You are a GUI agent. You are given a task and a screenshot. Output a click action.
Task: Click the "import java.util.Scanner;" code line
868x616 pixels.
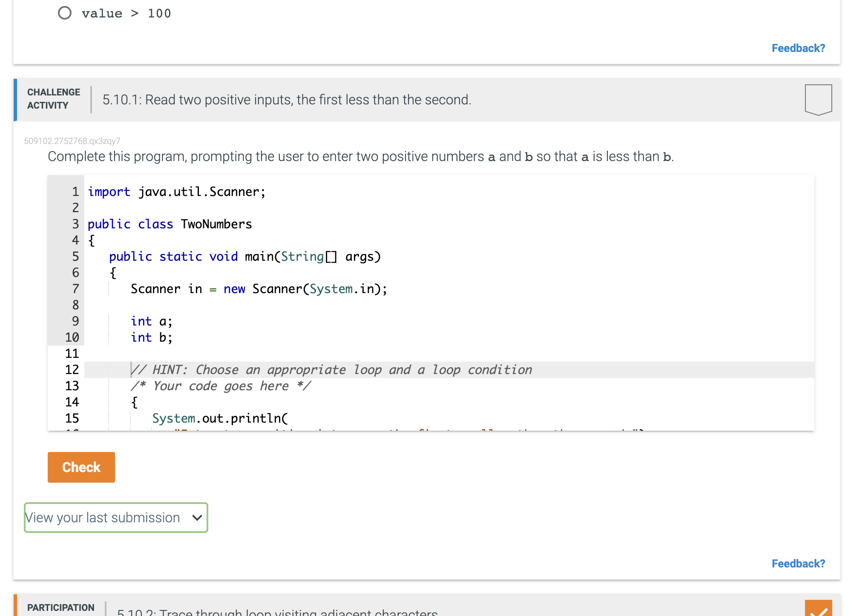coord(176,191)
